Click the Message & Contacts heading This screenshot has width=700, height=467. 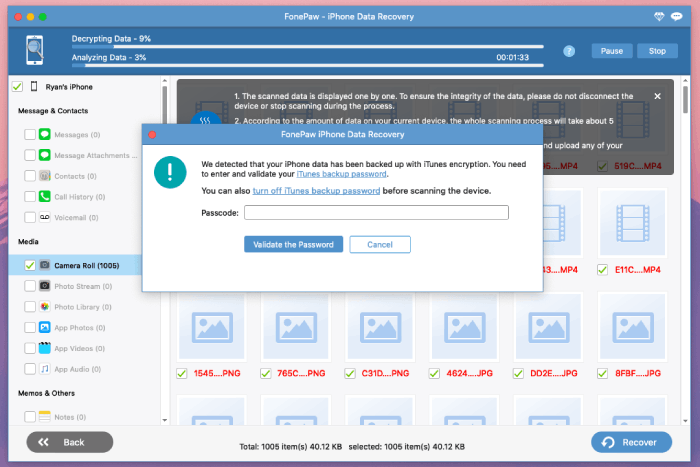pyautogui.click(x=53, y=111)
